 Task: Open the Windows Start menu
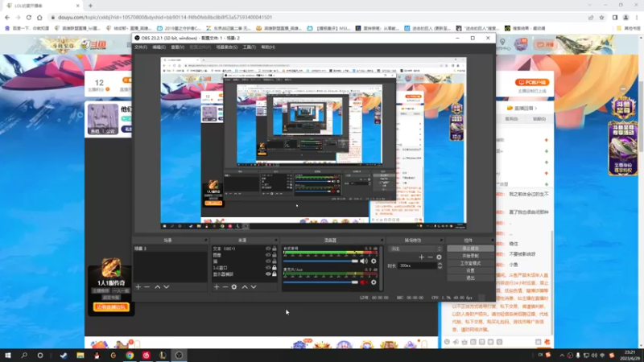7,356
